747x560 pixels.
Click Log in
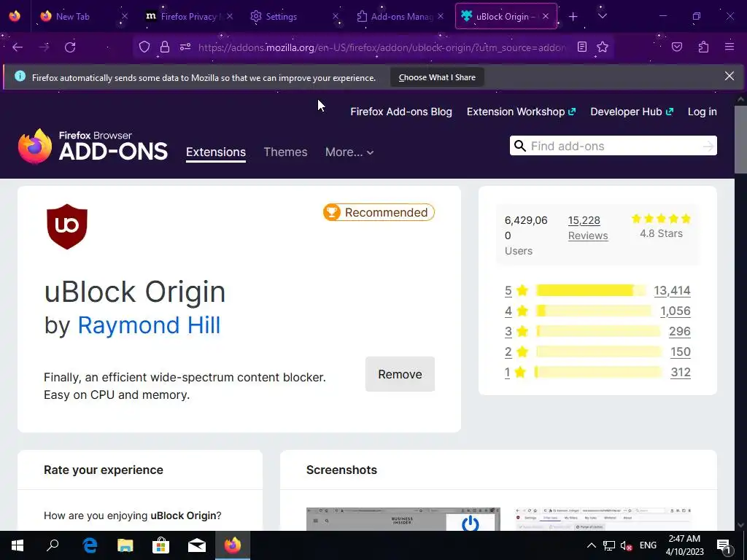(703, 112)
